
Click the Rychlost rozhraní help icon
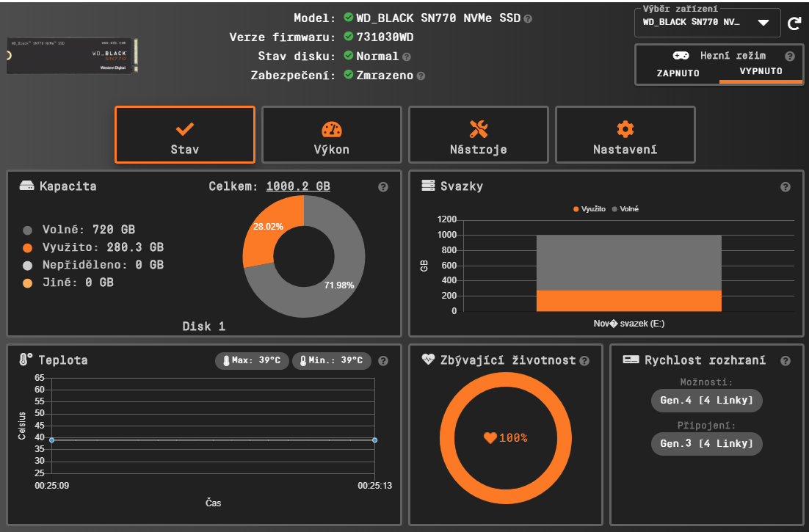point(785,361)
